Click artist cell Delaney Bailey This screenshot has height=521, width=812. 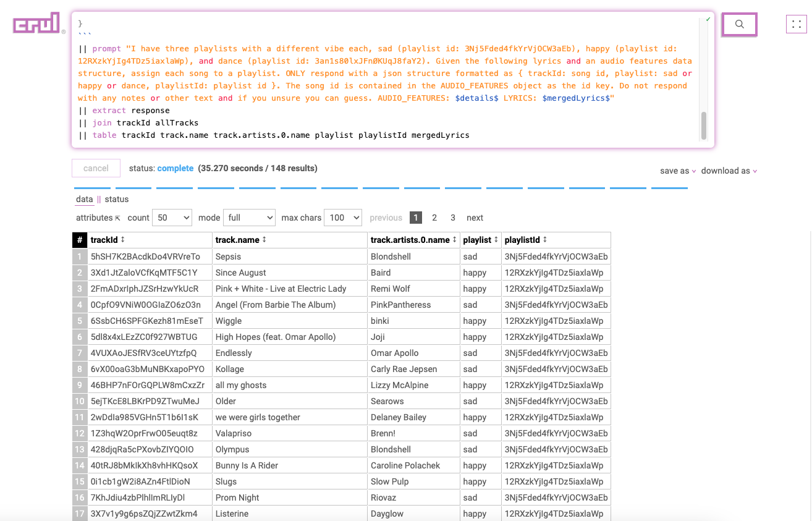(414, 417)
